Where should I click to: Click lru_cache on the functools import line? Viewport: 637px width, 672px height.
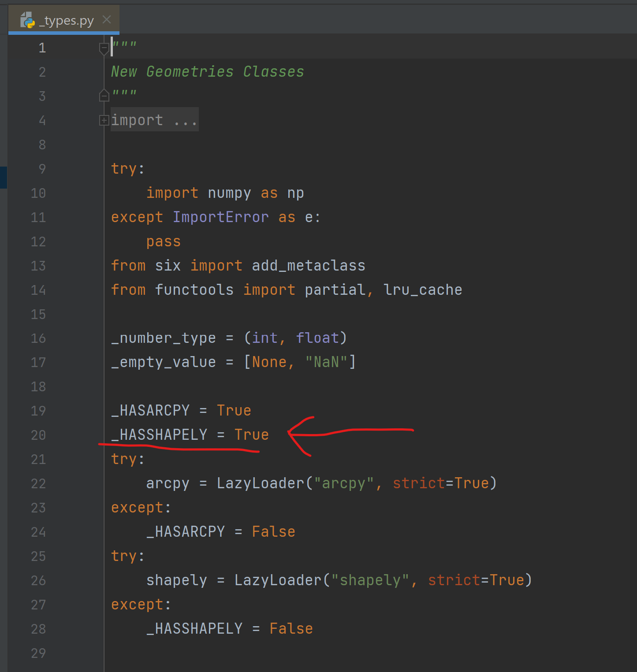point(422,290)
